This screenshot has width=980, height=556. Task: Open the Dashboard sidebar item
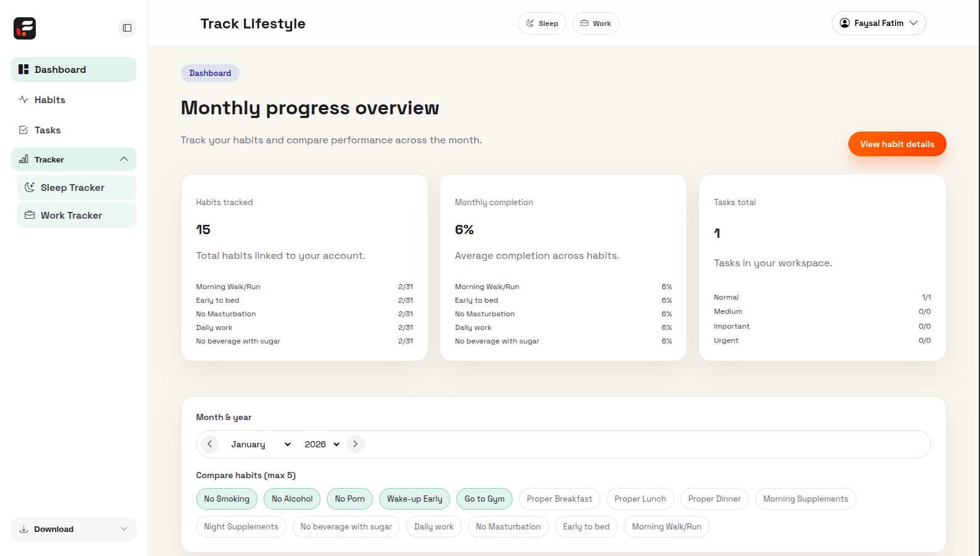coord(73,70)
